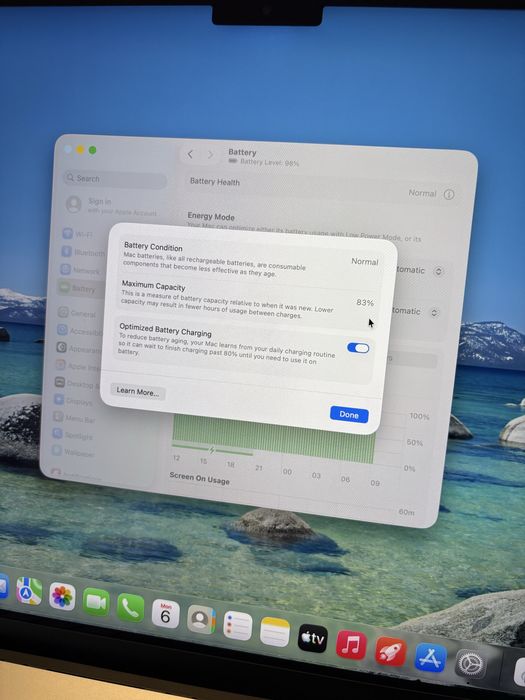Click the green battery level chart
The height and width of the screenshot is (700, 525).
pyautogui.click(x=273, y=440)
